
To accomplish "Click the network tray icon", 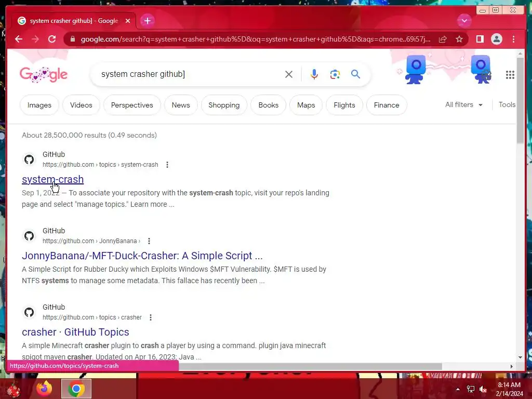I will pyautogui.click(x=471, y=389).
